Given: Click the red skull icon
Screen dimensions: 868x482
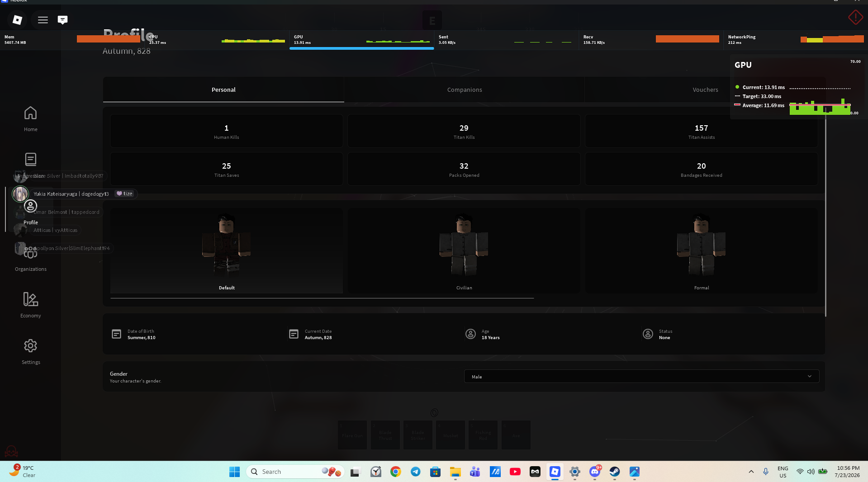Looking at the screenshot, I should tap(11, 451).
